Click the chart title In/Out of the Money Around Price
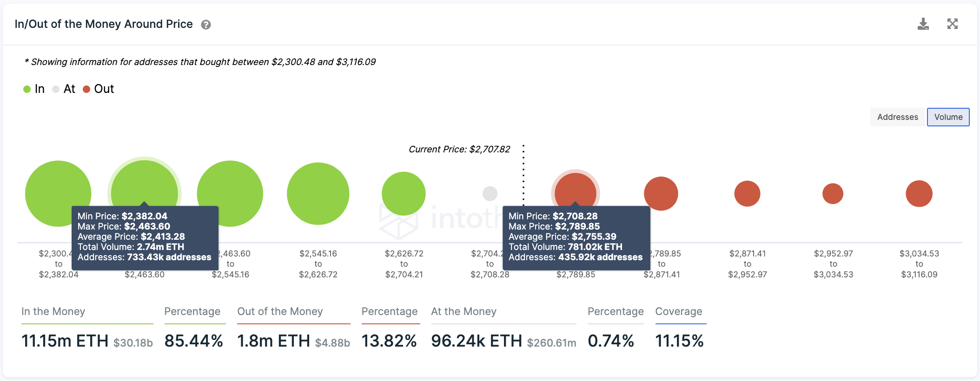Viewport: 980px width, 381px height. (104, 24)
